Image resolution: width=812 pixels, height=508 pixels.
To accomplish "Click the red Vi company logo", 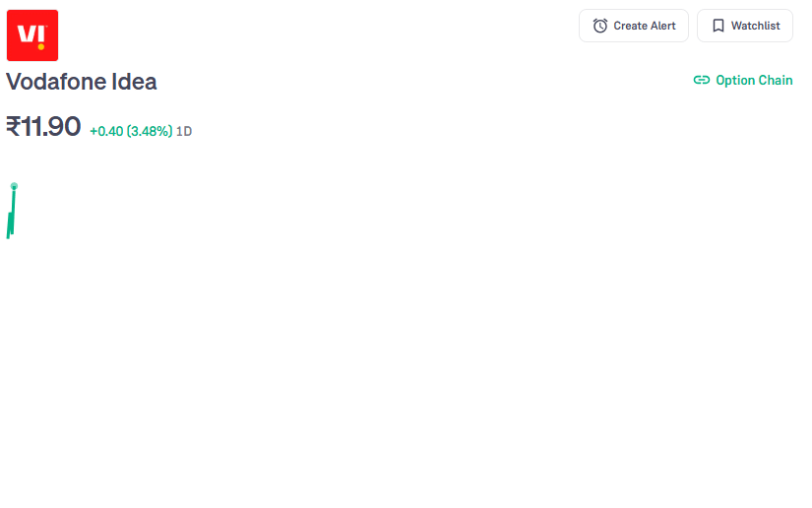I will 32,35.
